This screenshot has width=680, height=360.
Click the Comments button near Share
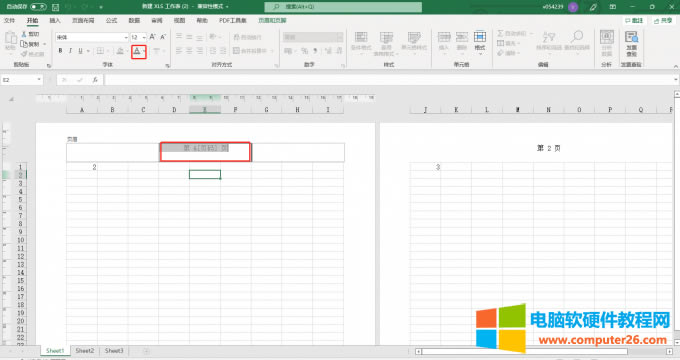634,20
